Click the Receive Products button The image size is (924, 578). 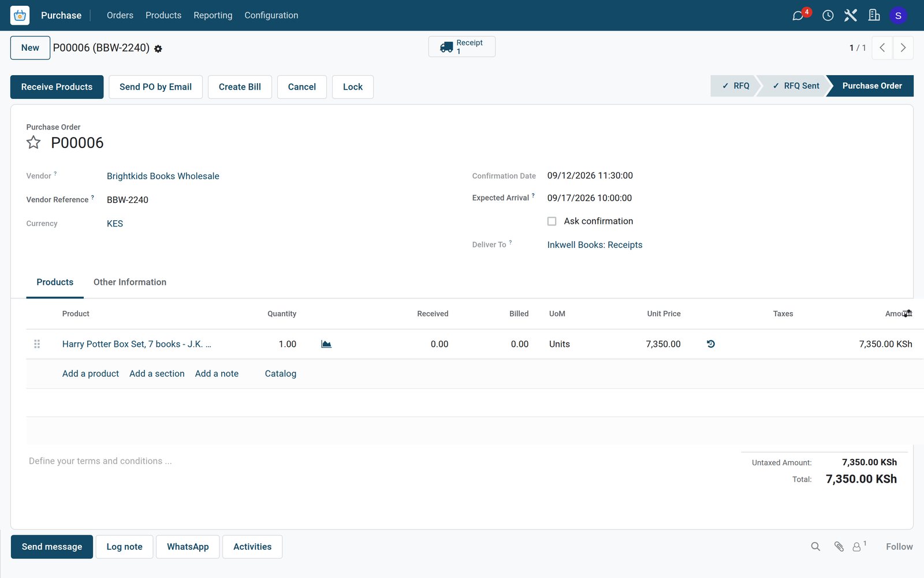coord(57,87)
